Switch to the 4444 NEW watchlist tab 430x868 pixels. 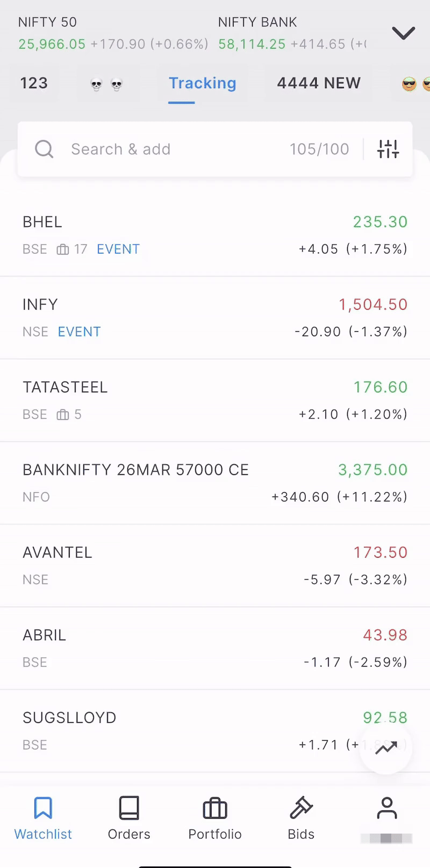click(x=319, y=83)
